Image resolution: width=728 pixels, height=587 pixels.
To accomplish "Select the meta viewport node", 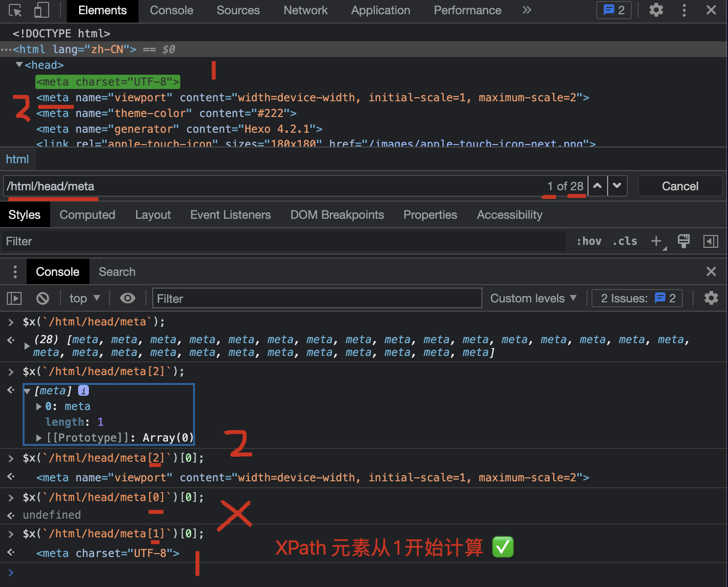I will pyautogui.click(x=313, y=97).
